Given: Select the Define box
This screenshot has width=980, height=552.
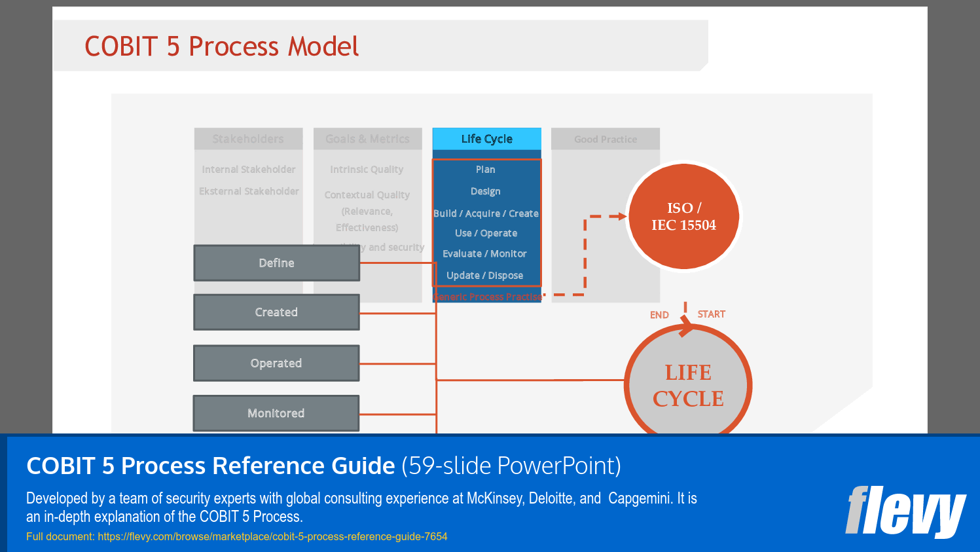Looking at the screenshot, I should coord(276,263).
